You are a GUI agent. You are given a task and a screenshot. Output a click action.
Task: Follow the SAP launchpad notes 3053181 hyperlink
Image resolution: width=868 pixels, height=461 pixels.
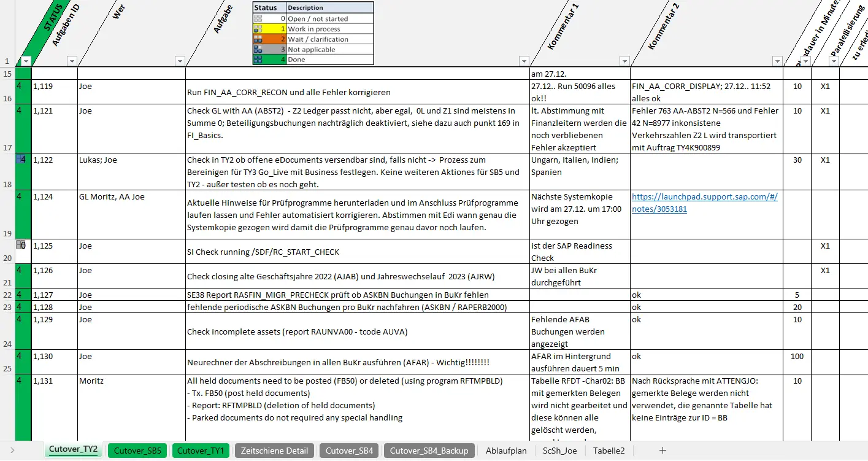[704, 203]
